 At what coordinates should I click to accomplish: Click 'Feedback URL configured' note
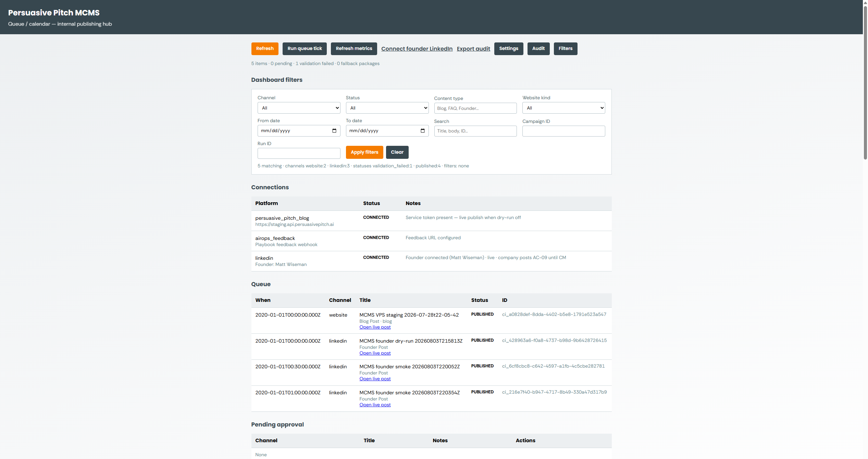433,238
